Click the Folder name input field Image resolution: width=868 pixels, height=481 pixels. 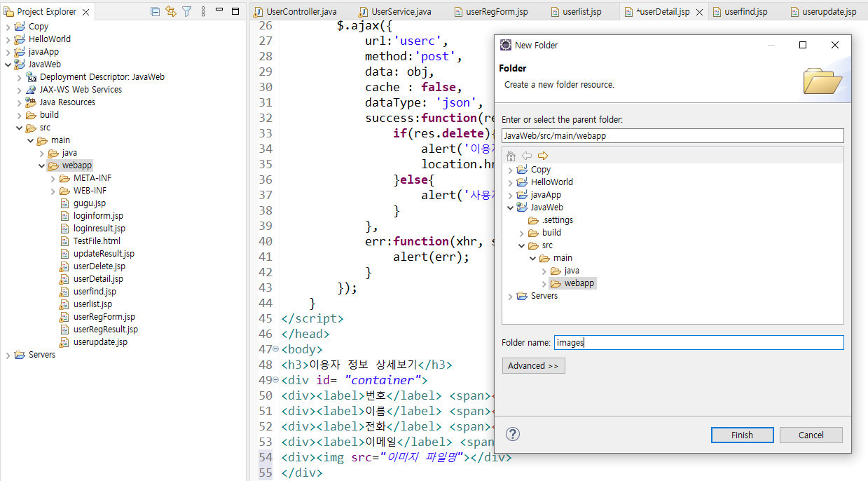[698, 342]
